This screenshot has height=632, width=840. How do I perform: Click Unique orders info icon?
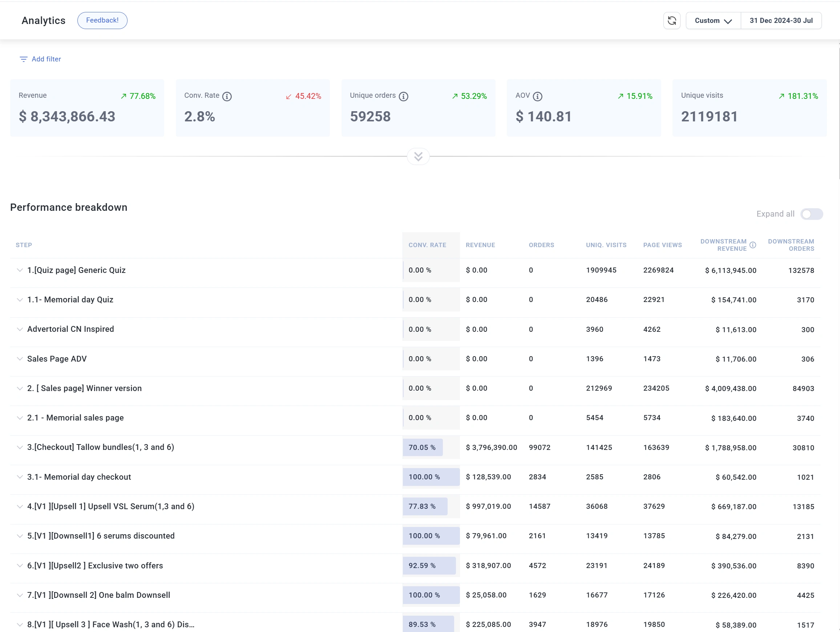point(403,96)
